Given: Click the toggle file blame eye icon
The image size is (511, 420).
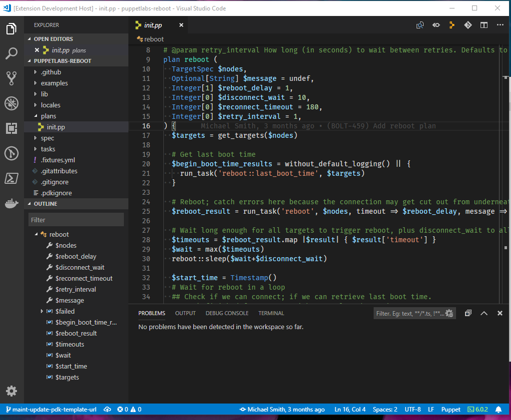Looking at the screenshot, I should tap(436, 25).
